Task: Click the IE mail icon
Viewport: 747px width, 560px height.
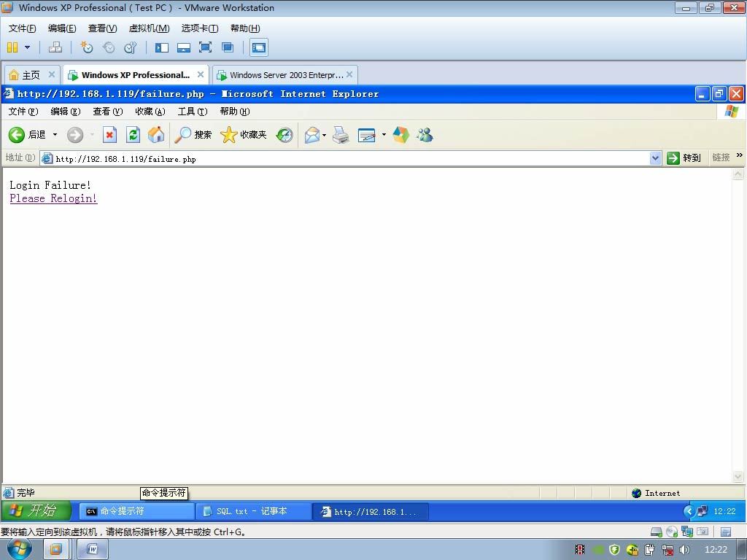Action: tap(312, 135)
